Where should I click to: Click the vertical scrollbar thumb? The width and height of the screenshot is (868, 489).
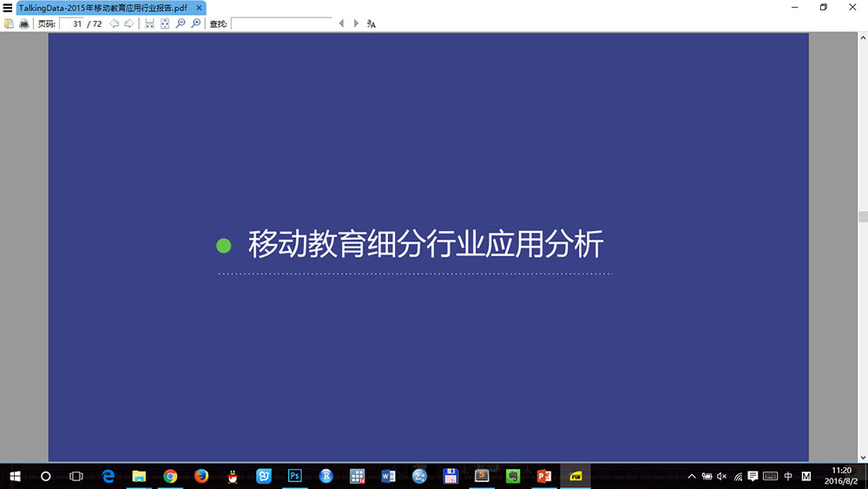[x=863, y=216]
